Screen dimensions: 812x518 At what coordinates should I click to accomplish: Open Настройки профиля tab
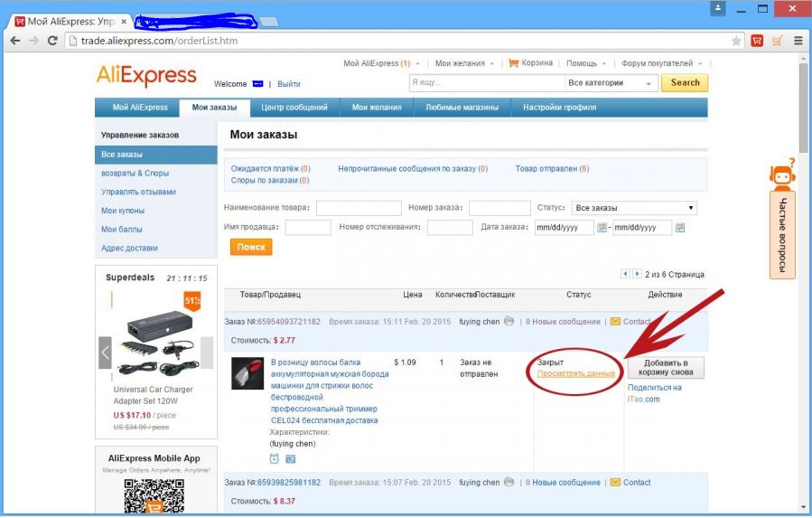559,108
